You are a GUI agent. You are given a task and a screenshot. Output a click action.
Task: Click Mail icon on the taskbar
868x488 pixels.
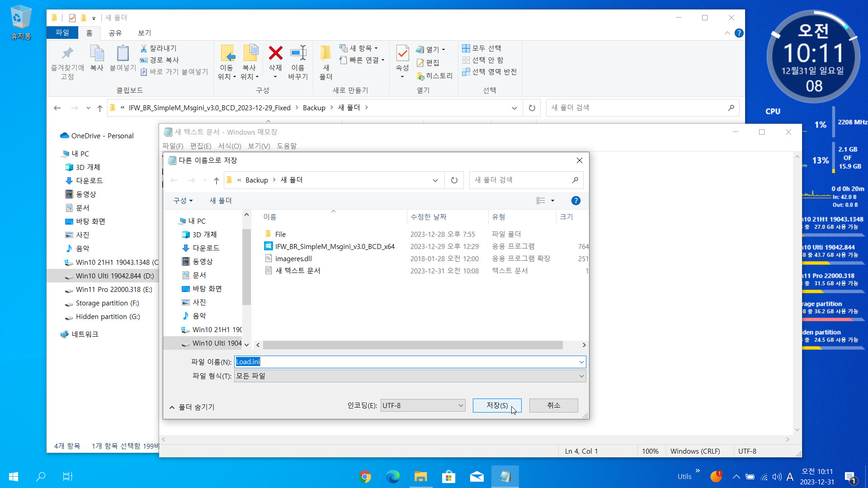pyautogui.click(x=476, y=476)
